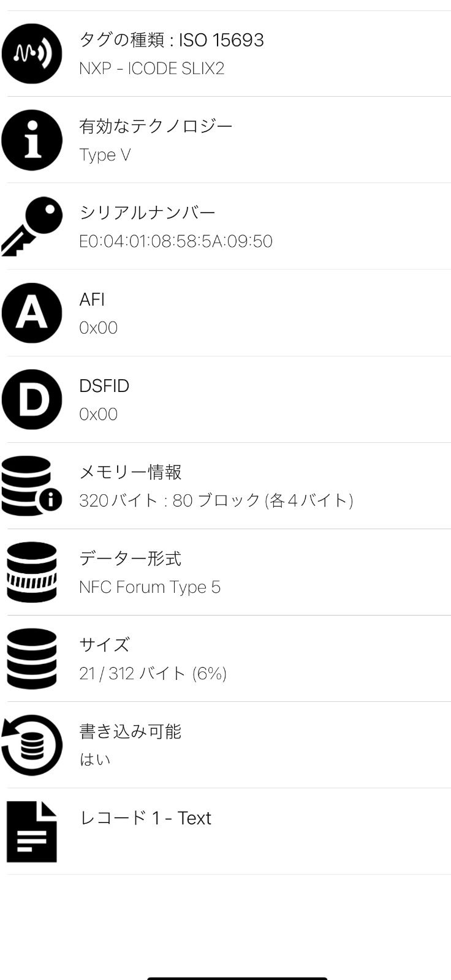Image resolution: width=451 pixels, height=980 pixels.
Task: Click the info icon for 有効なテクノロジー
Action: 32,140
